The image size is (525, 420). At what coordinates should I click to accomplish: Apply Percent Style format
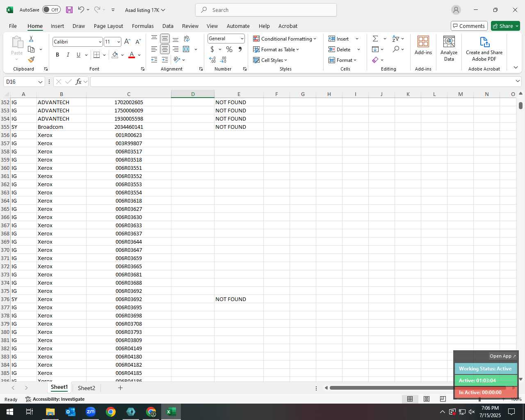coord(229,49)
